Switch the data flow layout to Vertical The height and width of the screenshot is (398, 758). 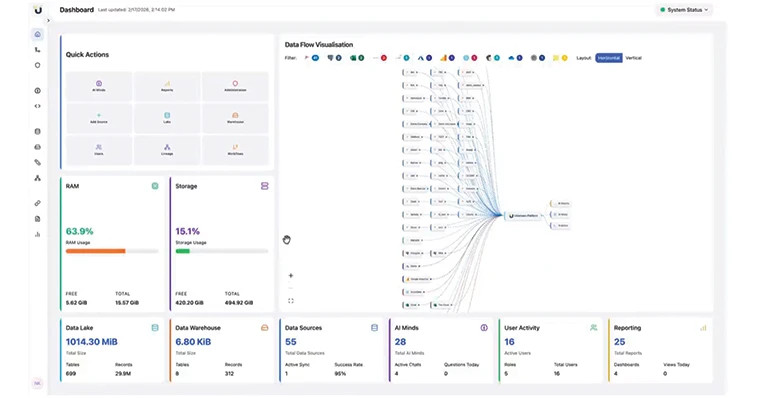[633, 58]
